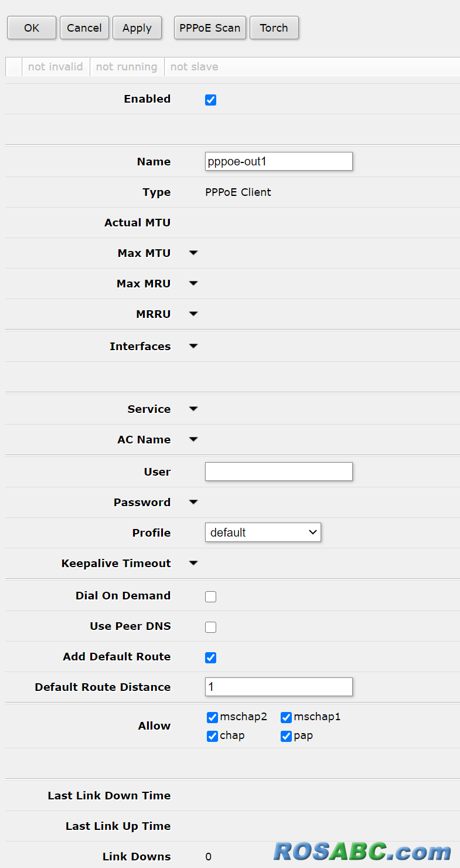The width and height of the screenshot is (460, 868).
Task: Expand the Interfaces field arrow
Action: 193,347
